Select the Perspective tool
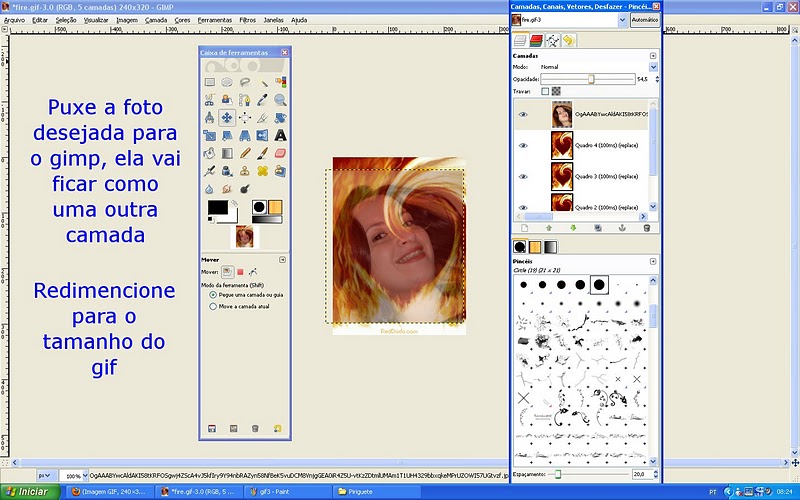 click(245, 135)
